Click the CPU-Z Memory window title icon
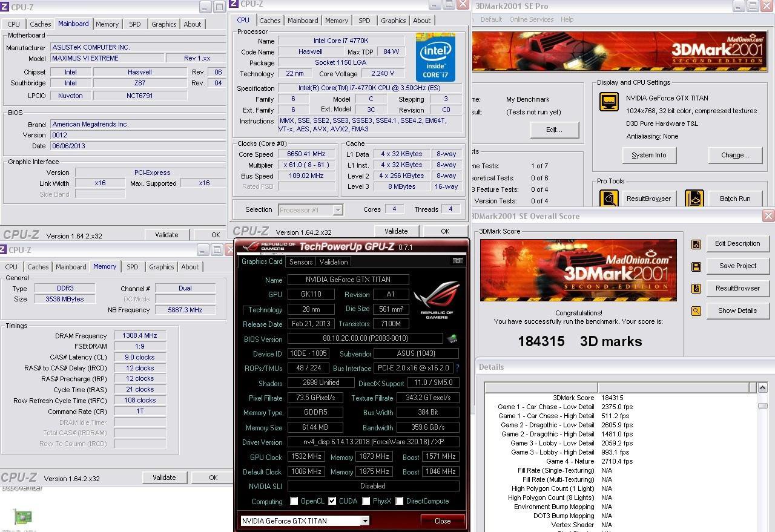775x532 pixels. 3,249
